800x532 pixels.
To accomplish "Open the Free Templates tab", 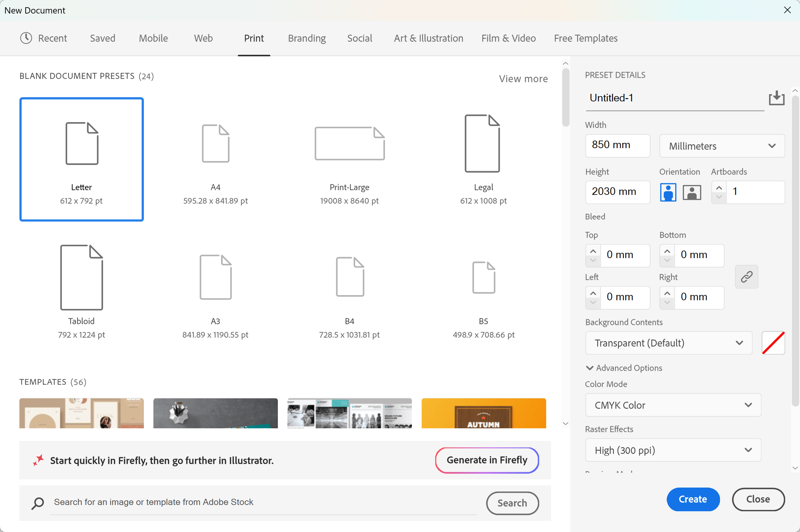I will point(586,38).
